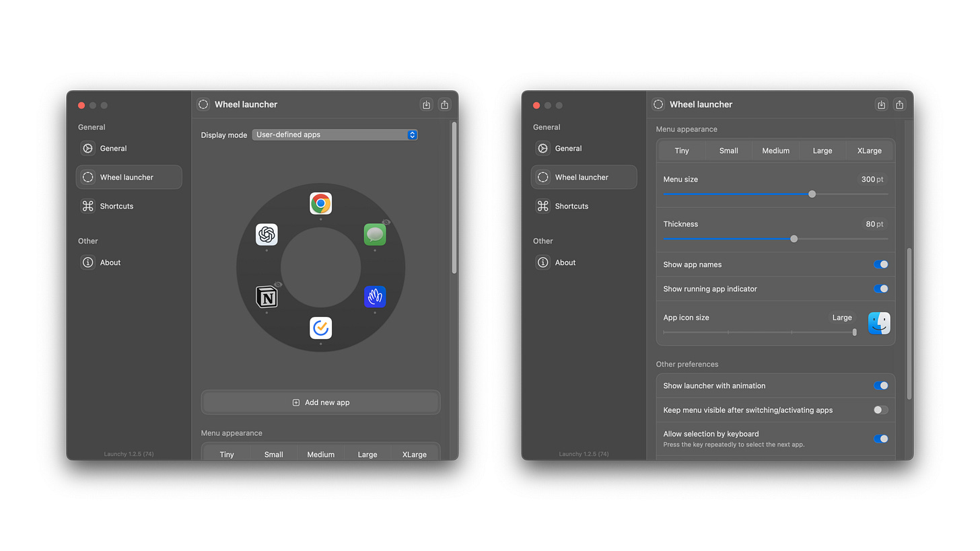Click the hidden-eye badge on the Notion icon

278,285
